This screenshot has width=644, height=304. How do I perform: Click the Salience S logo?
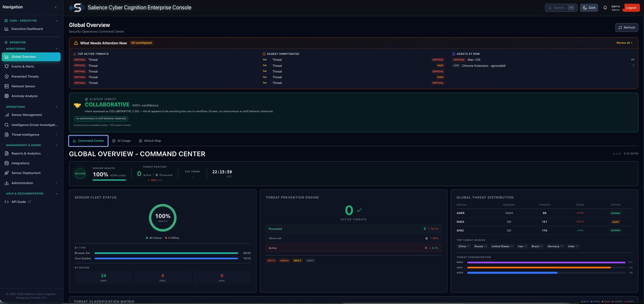77,7
